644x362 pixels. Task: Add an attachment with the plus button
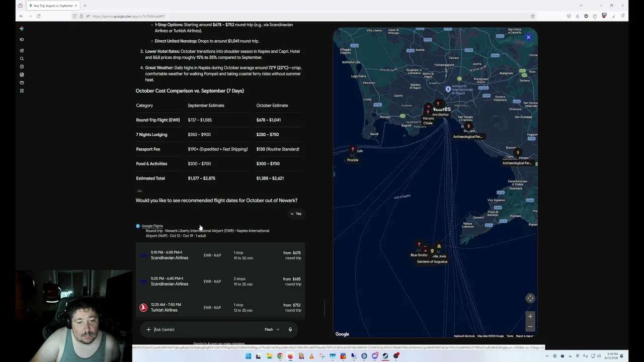tap(148, 330)
